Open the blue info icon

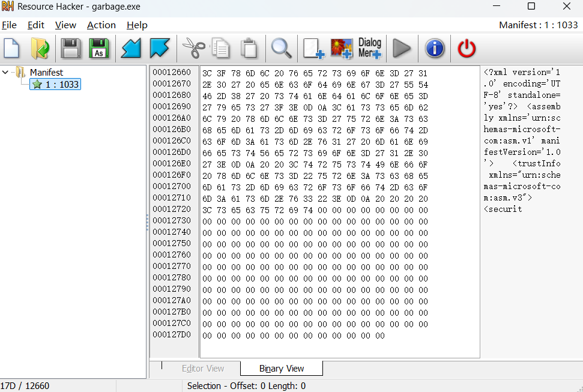(x=435, y=49)
